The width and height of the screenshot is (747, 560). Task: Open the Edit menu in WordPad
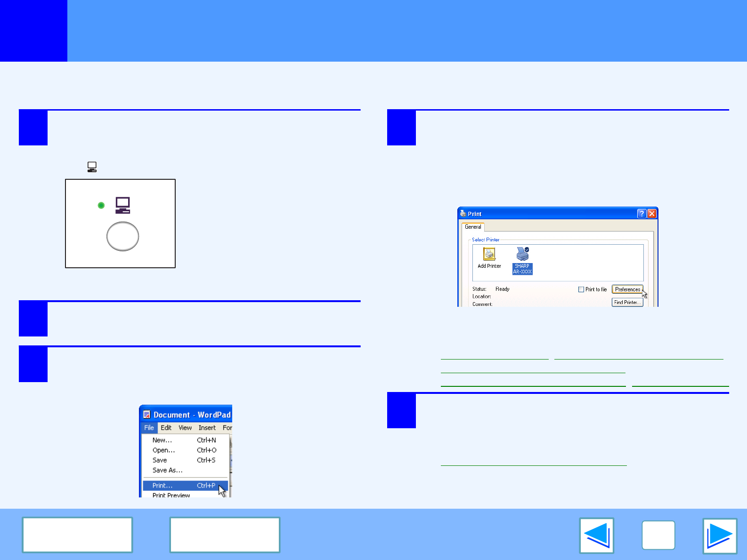click(166, 428)
